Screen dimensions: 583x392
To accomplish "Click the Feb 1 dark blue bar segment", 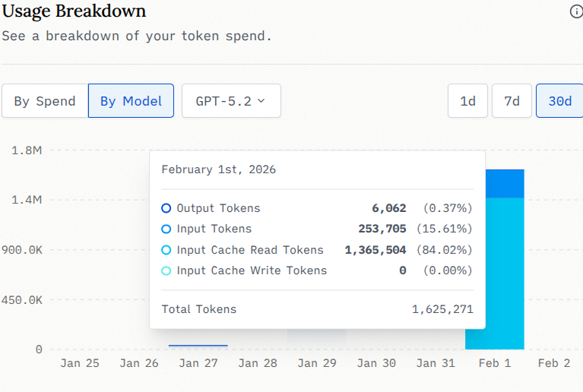I will [x=505, y=183].
